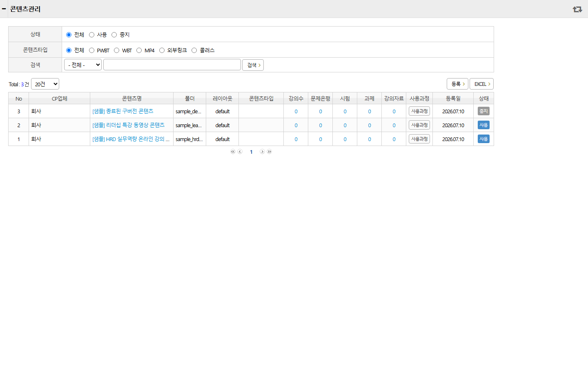Click 강의수 count 0 in row 3
The width and height of the screenshot is (588, 368).
(x=296, y=111)
